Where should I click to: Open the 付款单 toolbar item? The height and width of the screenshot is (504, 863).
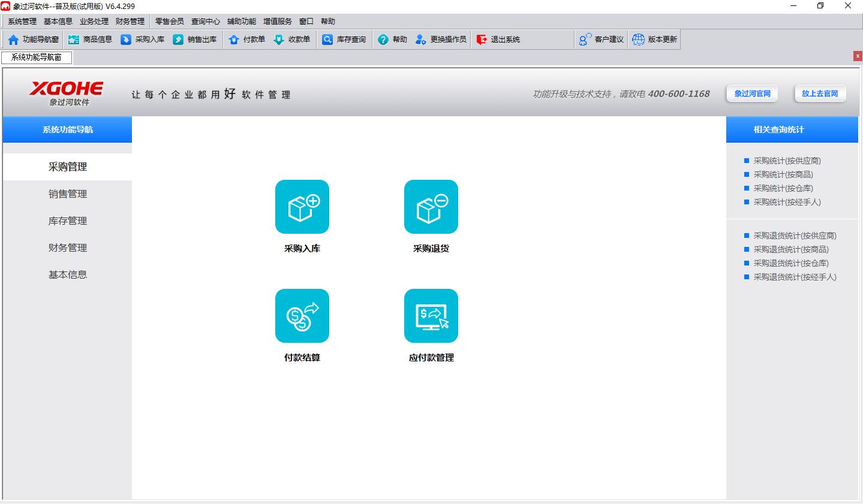246,40
